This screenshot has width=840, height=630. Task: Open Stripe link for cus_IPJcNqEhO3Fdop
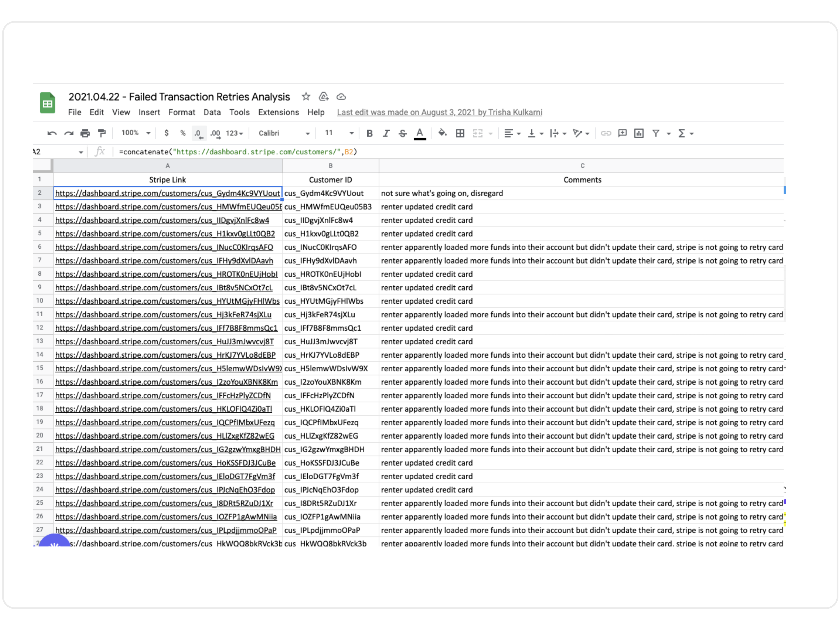165,490
